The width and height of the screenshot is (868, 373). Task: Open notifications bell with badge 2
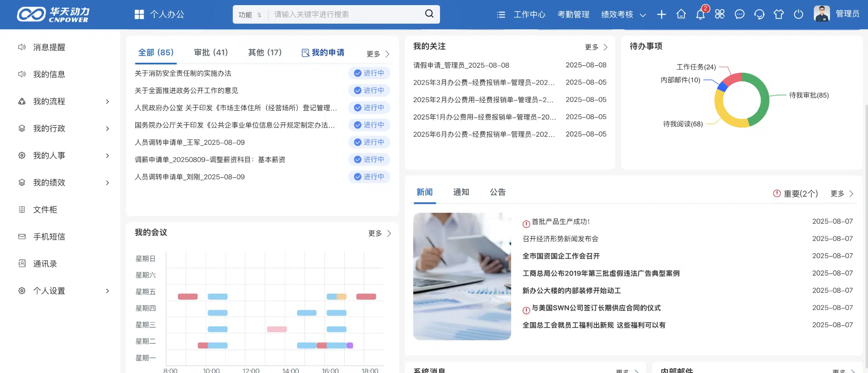point(701,14)
